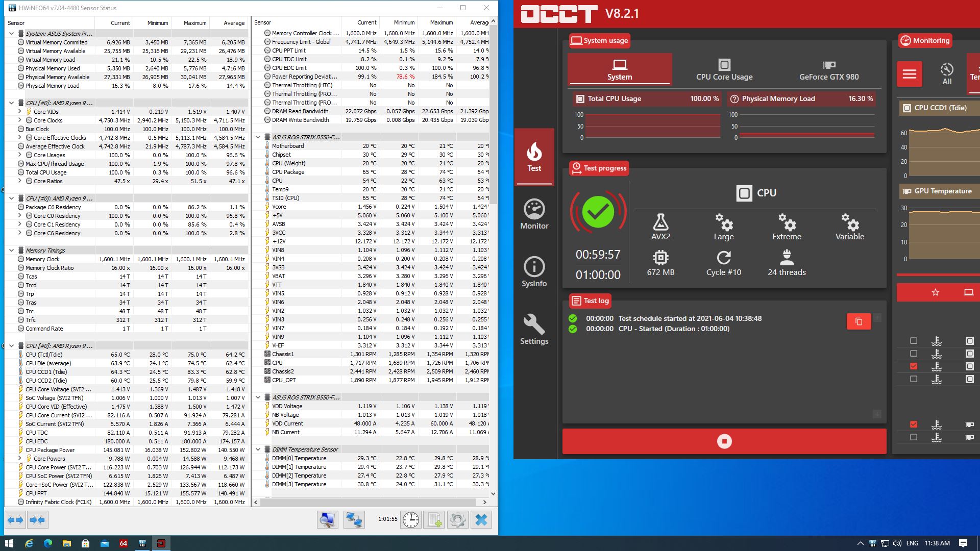Screen dimensions: 980x551
Task: Open the OCCT monitoring hamburger menu
Action: click(x=910, y=74)
